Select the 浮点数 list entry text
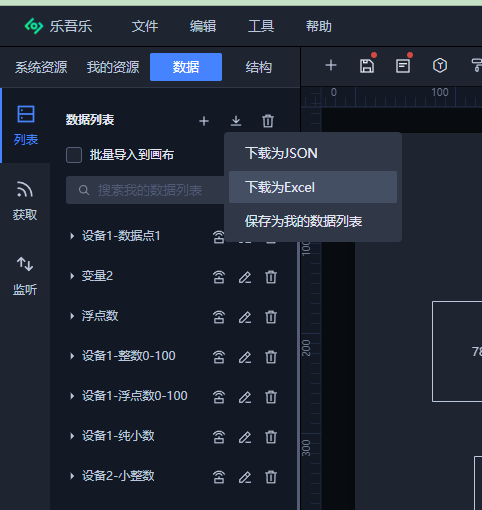482x510 pixels. click(100, 316)
